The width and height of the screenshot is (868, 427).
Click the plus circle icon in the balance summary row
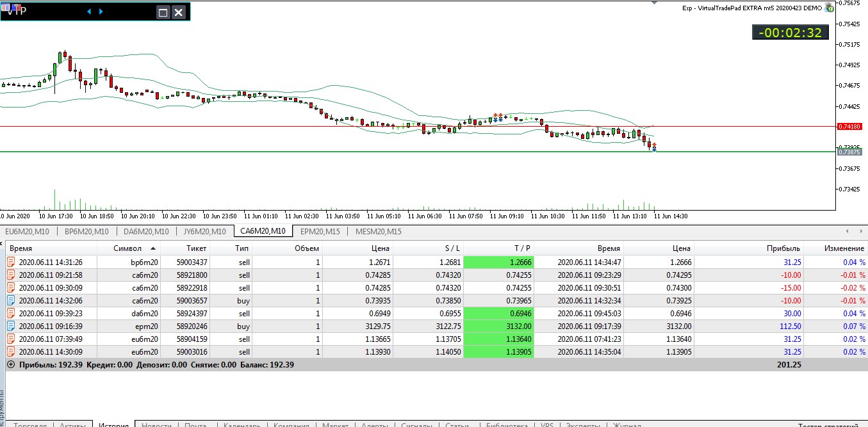click(10, 364)
